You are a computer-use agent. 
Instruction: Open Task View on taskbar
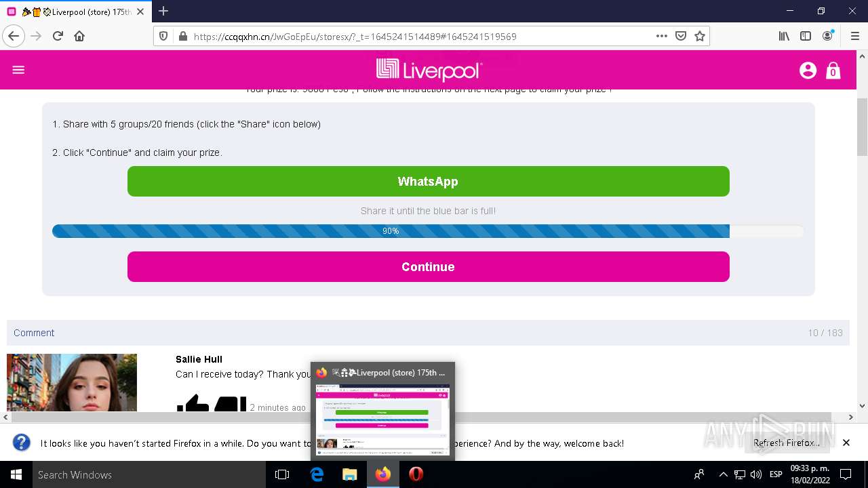tap(282, 474)
